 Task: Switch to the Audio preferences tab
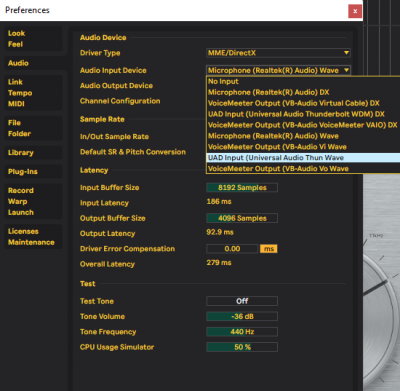click(33, 63)
